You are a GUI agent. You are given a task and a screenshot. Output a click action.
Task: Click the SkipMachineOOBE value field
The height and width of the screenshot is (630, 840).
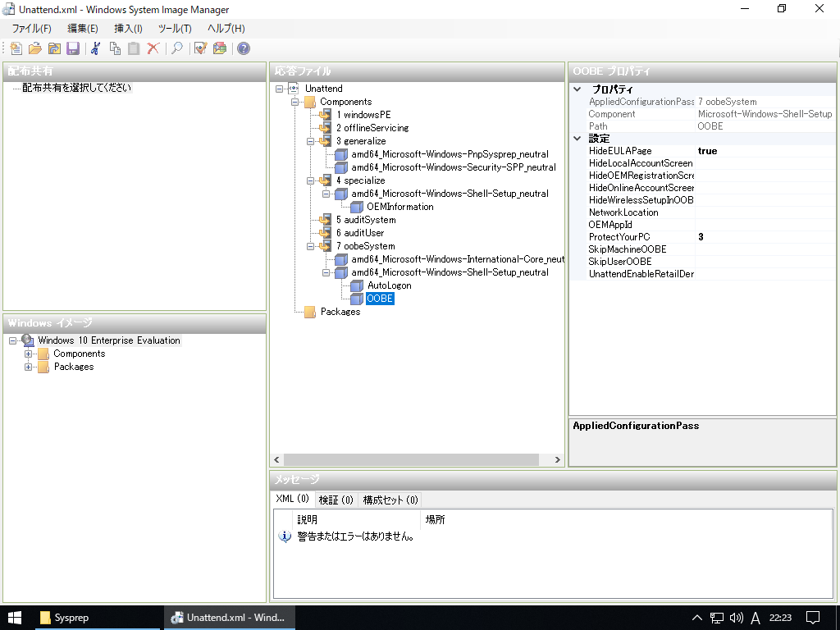tap(765, 249)
